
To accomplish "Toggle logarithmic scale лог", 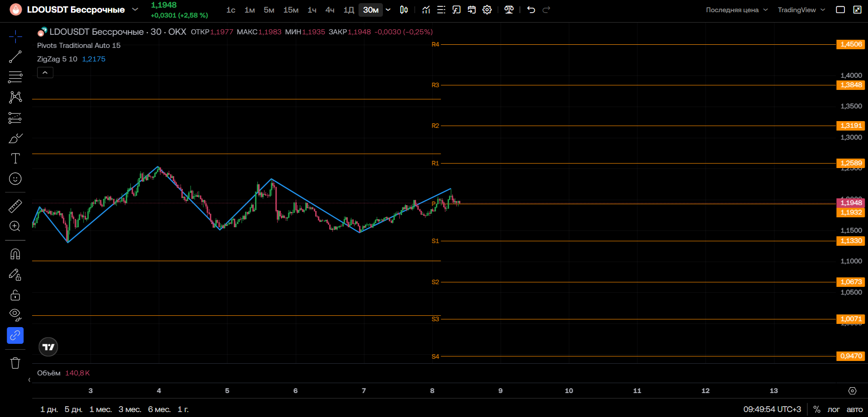I will [x=834, y=409].
